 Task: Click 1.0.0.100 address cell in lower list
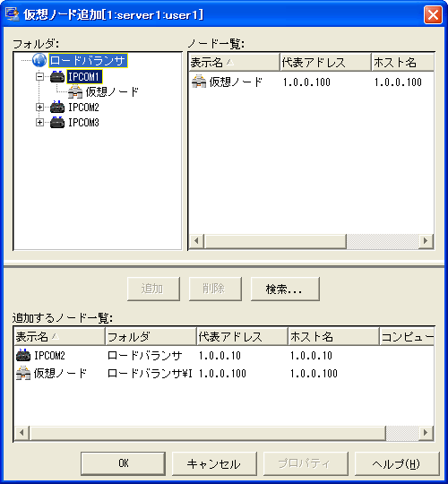[222, 374]
